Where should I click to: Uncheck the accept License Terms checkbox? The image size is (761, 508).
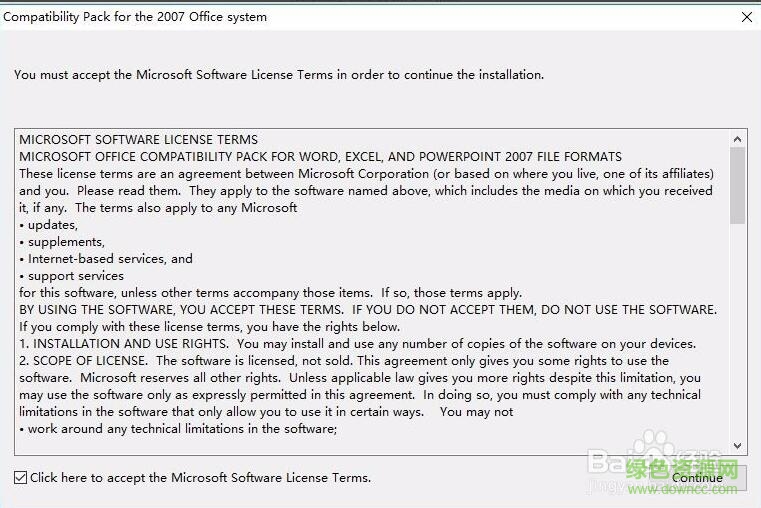click(x=21, y=478)
